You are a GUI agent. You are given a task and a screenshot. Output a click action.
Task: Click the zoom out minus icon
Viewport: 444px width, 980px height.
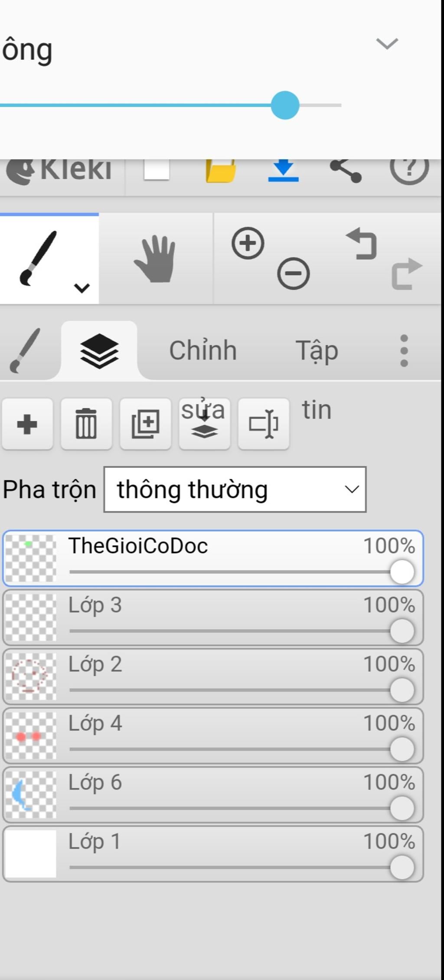point(294,274)
